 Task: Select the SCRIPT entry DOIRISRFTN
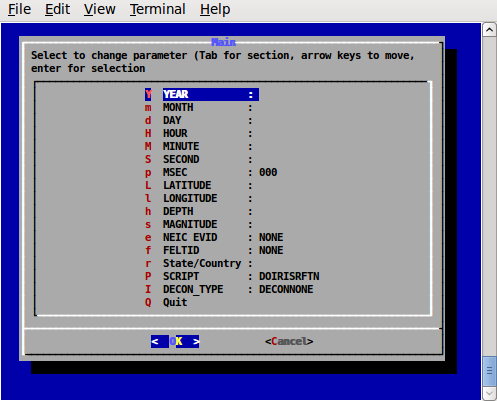click(232, 276)
